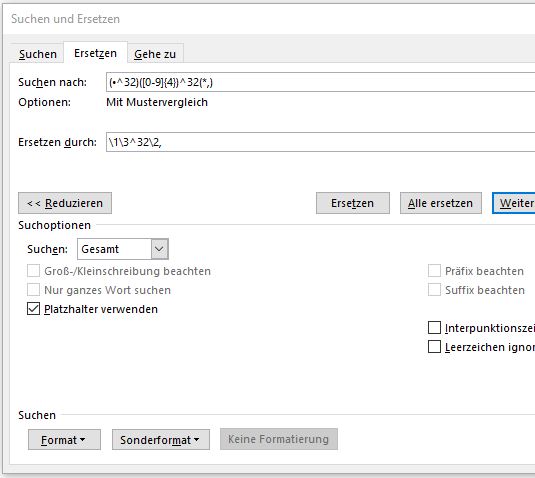Click the Keine Formatierung button
Image resolution: width=535 pixels, height=478 pixels.
point(279,439)
